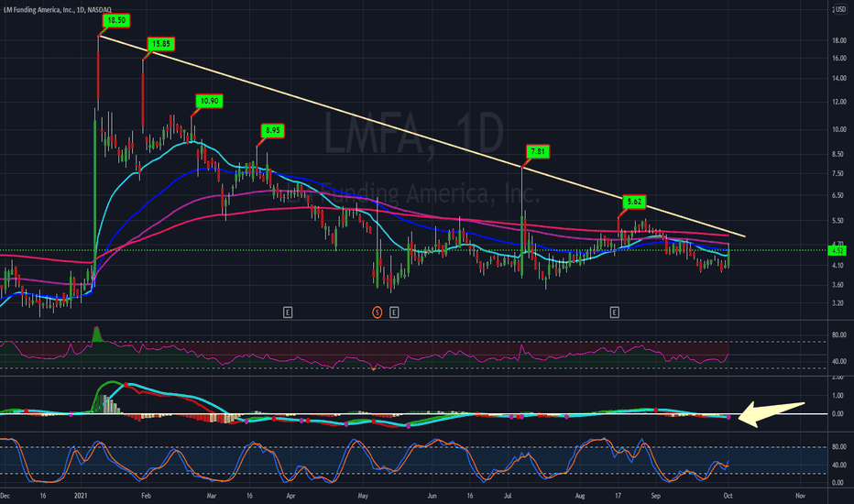The image size is (854, 504).
Task: Click the 17 date label on time axis
Action: [x=618, y=496]
